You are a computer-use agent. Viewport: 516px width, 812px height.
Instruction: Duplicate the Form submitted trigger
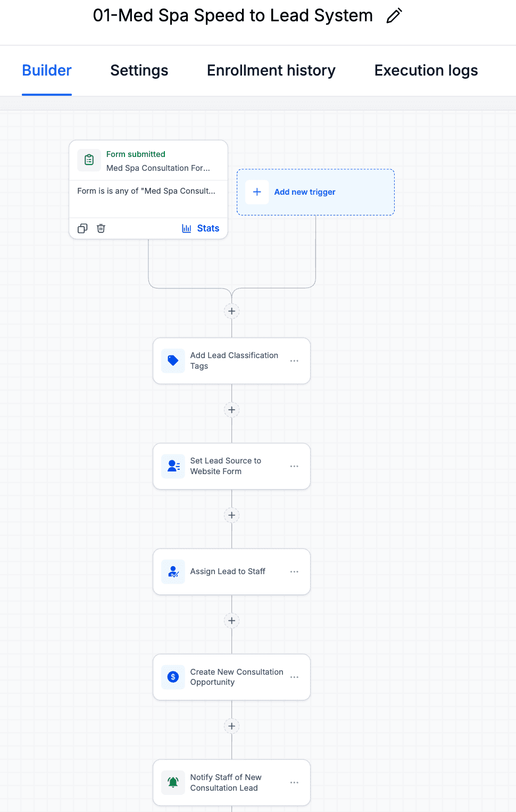click(x=82, y=228)
